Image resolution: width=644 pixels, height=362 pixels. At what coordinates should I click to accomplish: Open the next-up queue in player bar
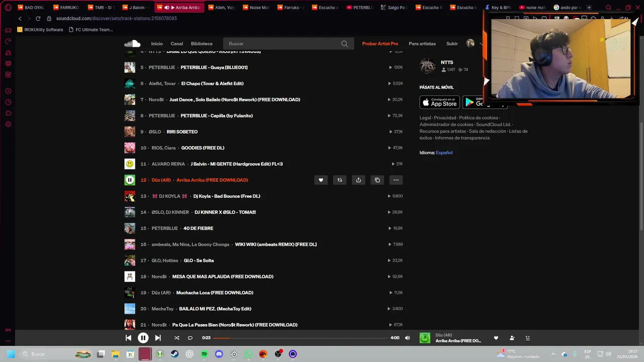click(x=528, y=338)
